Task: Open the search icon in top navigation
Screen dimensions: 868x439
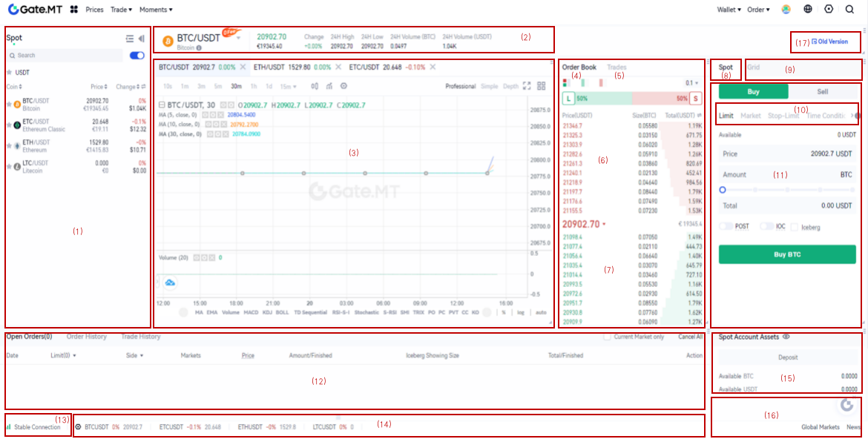Action: coord(849,10)
